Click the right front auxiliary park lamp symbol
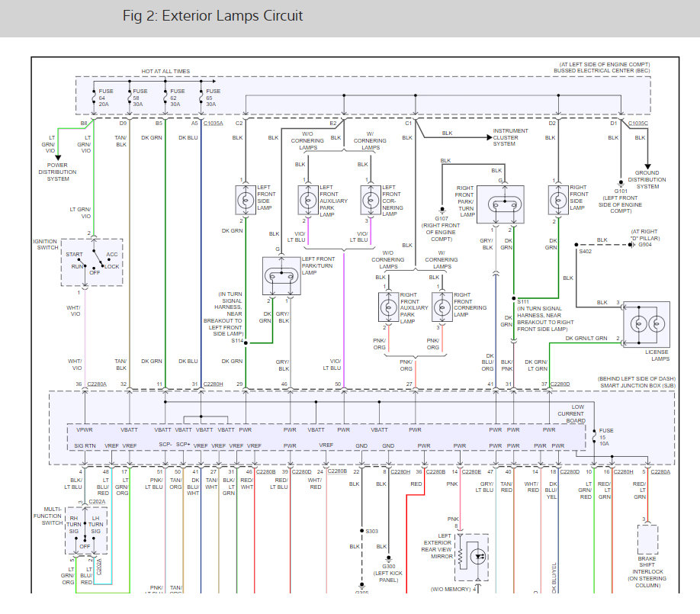The height and width of the screenshot is (614, 700). [388, 307]
